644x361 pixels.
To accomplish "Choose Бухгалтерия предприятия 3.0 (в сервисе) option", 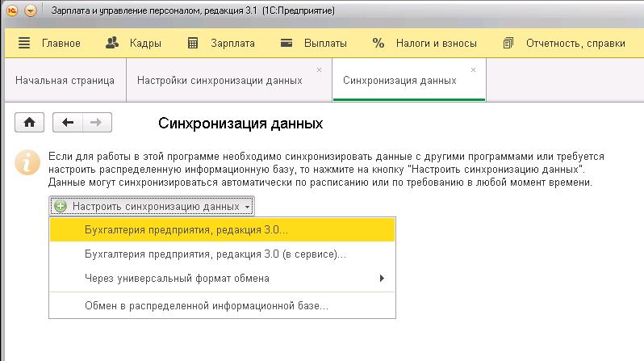I will click(x=222, y=254).
